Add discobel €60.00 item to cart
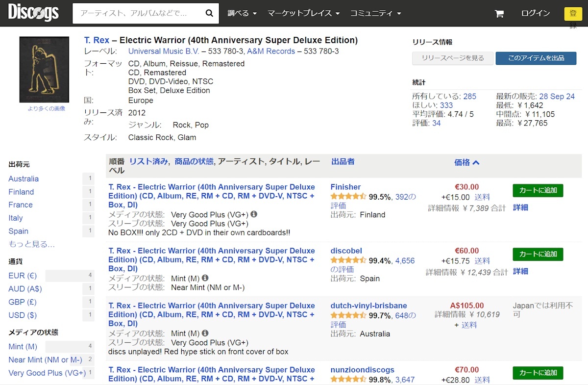This screenshot has height=385, width=588. tap(538, 254)
